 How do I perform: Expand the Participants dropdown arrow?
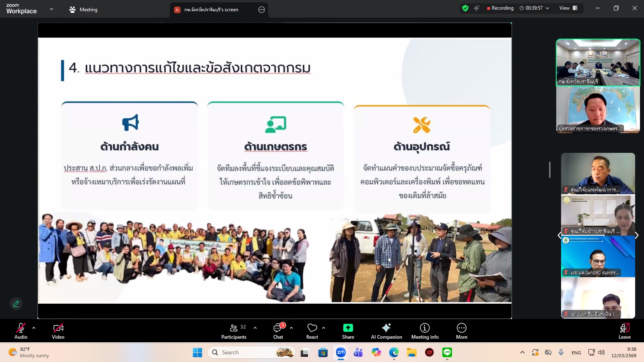tap(255, 328)
